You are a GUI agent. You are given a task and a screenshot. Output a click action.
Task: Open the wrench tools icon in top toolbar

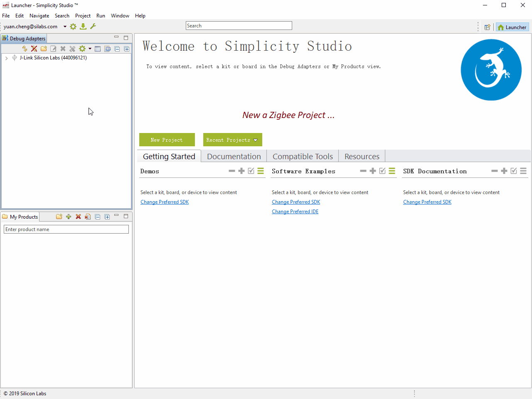click(x=93, y=27)
